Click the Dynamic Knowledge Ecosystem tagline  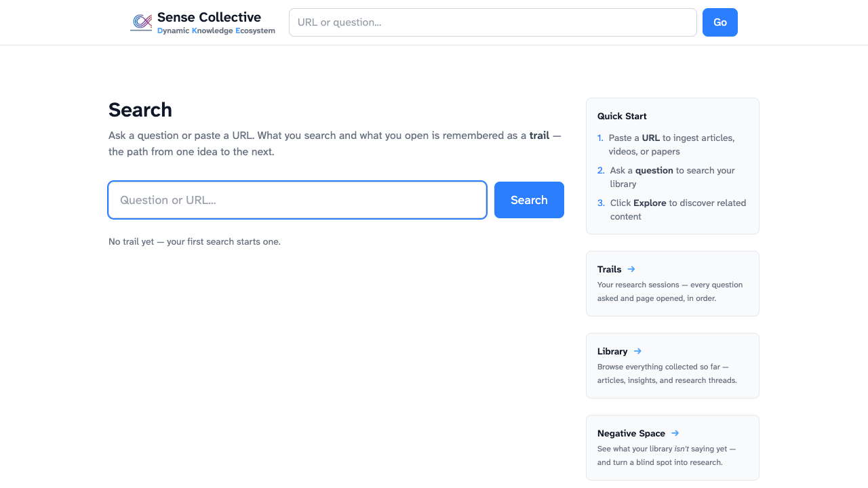pyautogui.click(x=216, y=30)
